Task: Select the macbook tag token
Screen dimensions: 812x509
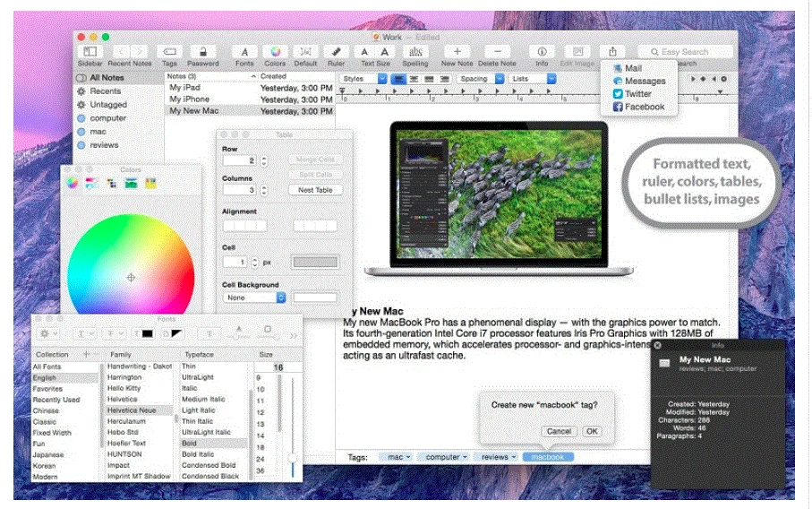Action: click(x=548, y=457)
